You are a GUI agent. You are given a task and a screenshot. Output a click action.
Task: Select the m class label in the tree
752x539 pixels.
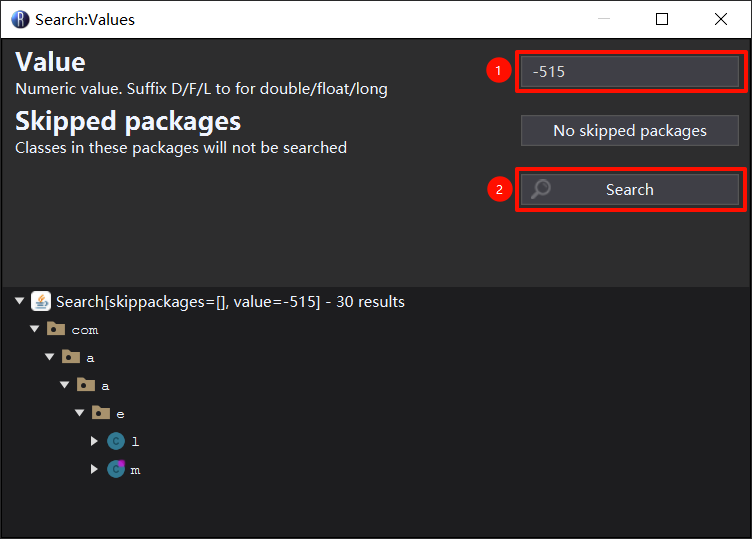136,470
